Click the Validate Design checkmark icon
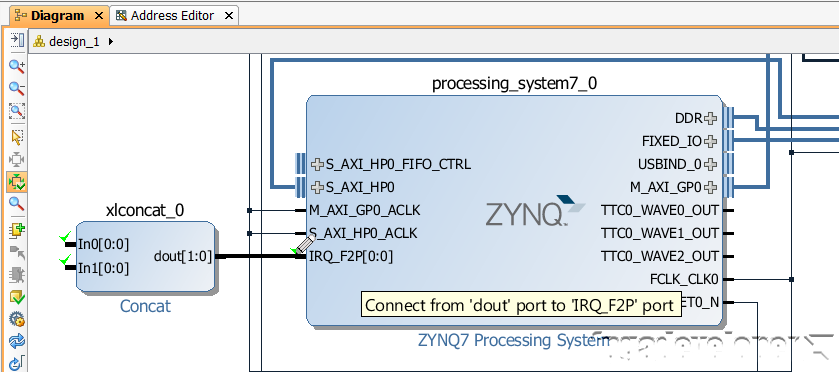The width and height of the screenshot is (839, 372). (17, 298)
